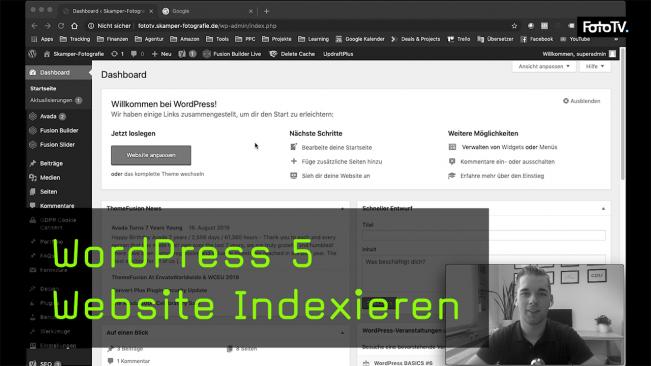Viewport: 651px width, 366px height.
Task: Open the updates icon in admin bar
Action: pyautogui.click(x=117, y=54)
